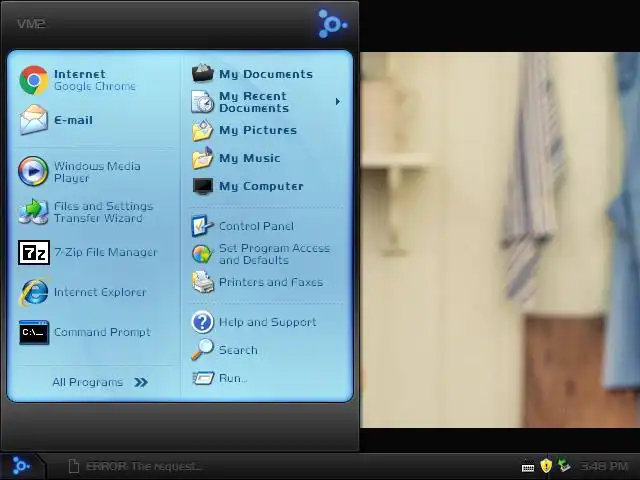Open Control Panel icon
The width and height of the screenshot is (640, 480).
(x=202, y=226)
